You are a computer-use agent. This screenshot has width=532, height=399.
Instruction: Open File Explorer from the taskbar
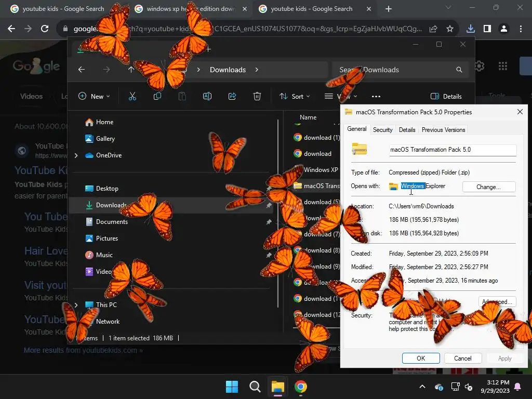[278, 387]
